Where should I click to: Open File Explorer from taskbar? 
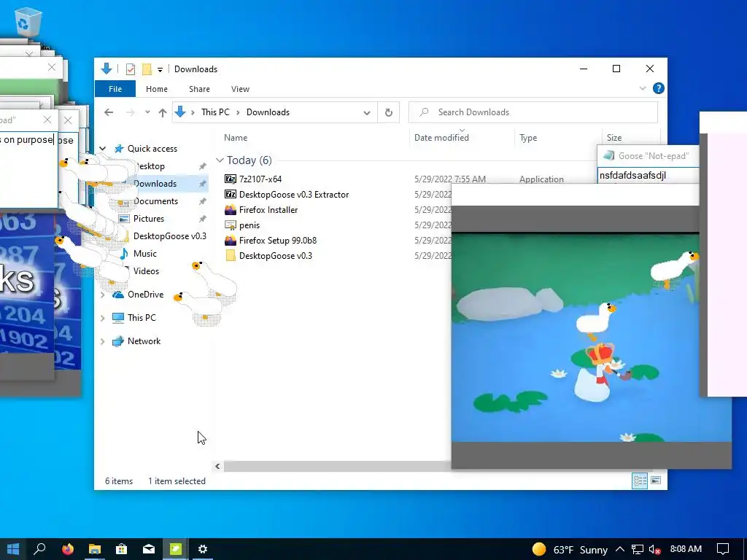click(95, 549)
